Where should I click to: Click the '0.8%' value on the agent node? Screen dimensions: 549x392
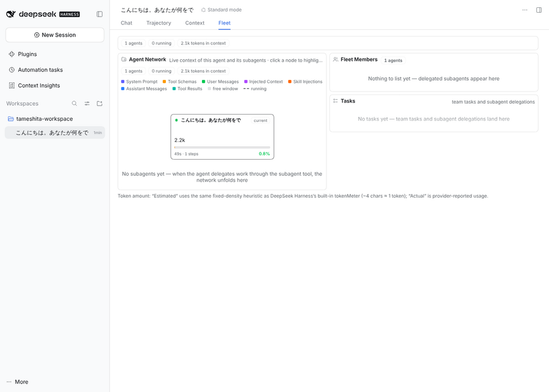tap(264, 154)
